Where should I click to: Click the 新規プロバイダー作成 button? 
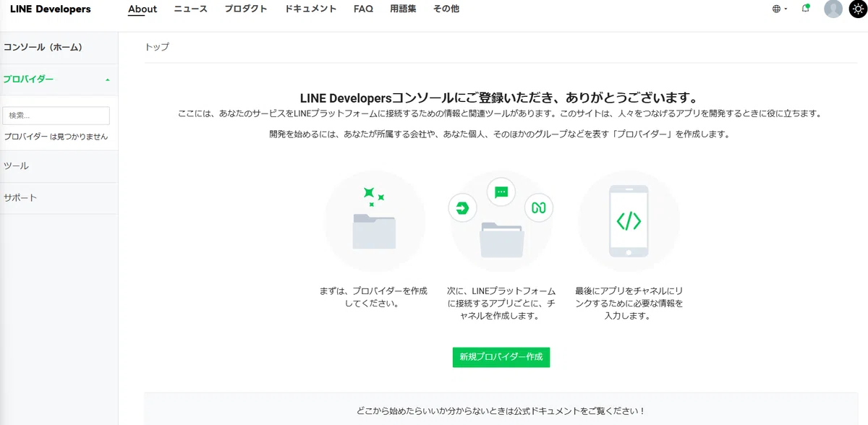pos(501,357)
